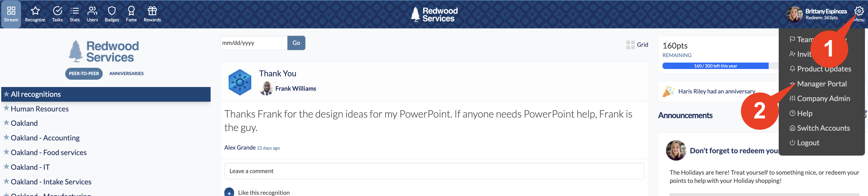Screen dimensions: 868x196
Task: Click the Leave a comment box
Action: 434,171
